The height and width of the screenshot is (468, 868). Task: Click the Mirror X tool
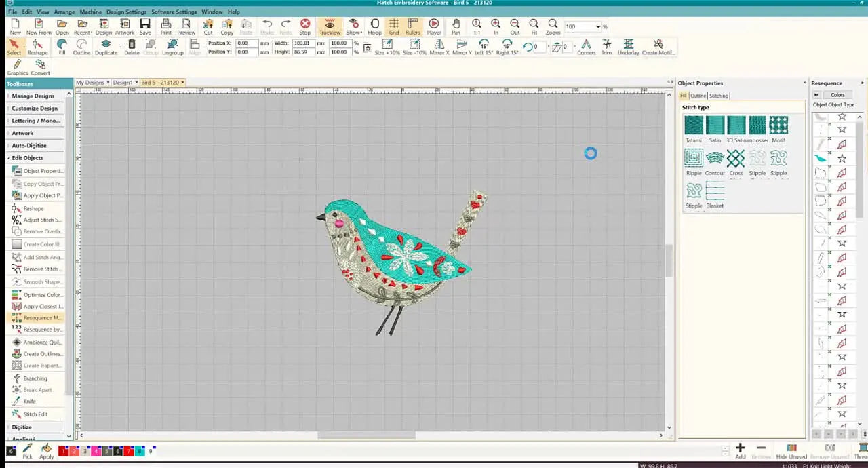(x=439, y=47)
